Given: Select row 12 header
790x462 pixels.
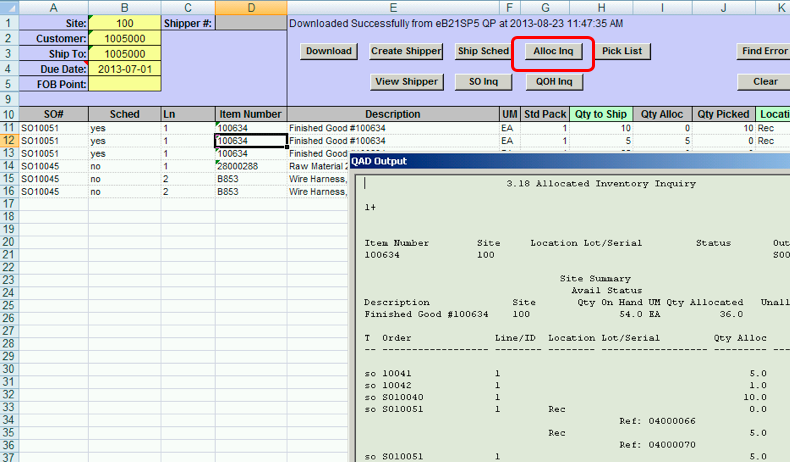Looking at the screenshot, I should point(9,141).
